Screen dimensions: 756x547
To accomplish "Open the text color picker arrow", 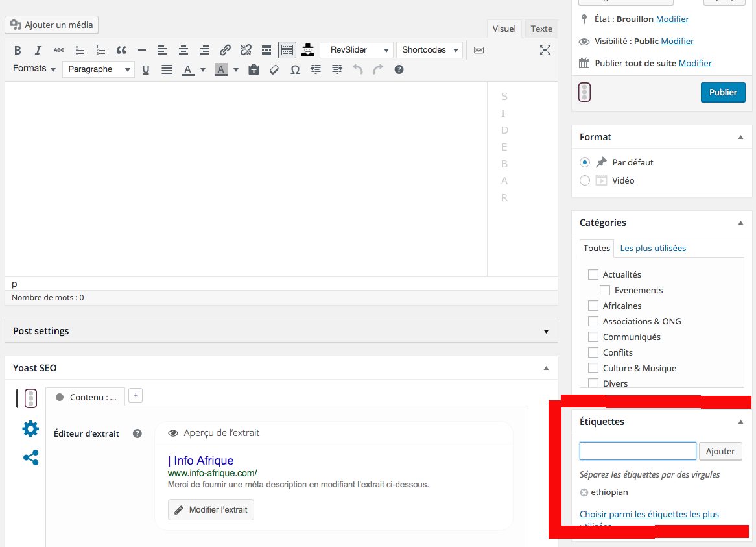I will point(203,69).
